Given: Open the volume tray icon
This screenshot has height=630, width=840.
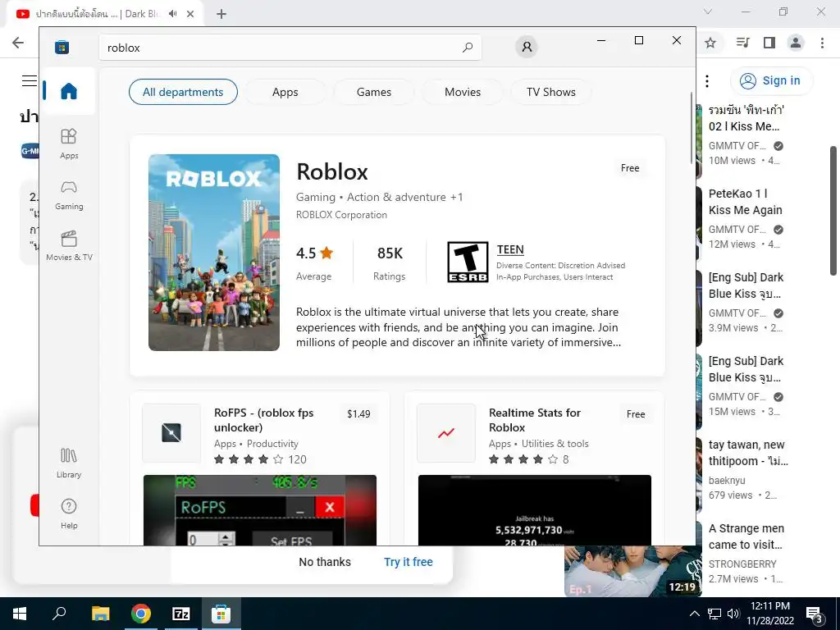Looking at the screenshot, I should coord(733,614).
